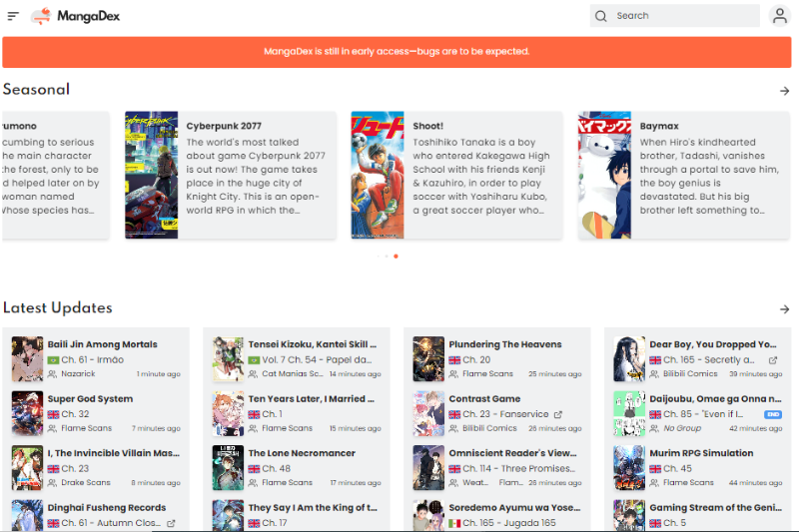Open Shoot! title link

[428, 126]
